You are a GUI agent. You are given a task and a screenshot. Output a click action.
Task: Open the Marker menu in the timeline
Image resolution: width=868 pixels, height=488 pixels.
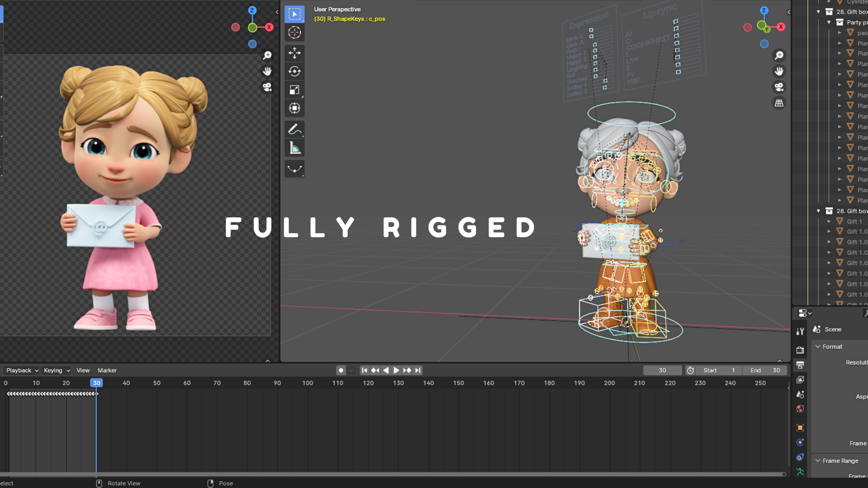[107, 370]
